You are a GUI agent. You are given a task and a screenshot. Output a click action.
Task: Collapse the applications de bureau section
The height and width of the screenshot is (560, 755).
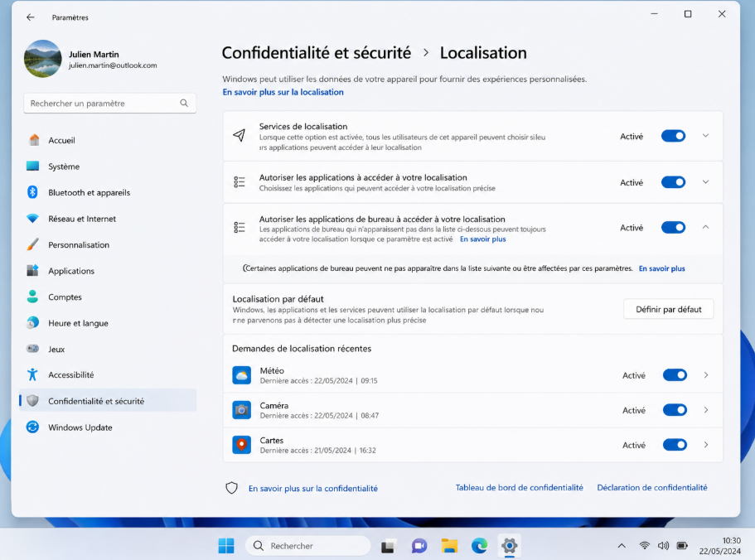point(705,227)
